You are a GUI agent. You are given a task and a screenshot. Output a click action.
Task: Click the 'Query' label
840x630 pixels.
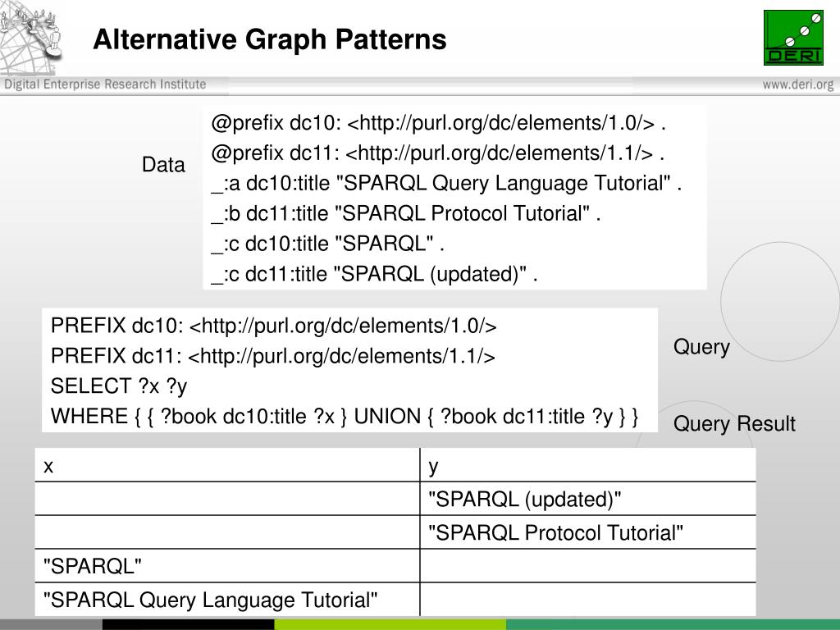pyautogui.click(x=701, y=347)
